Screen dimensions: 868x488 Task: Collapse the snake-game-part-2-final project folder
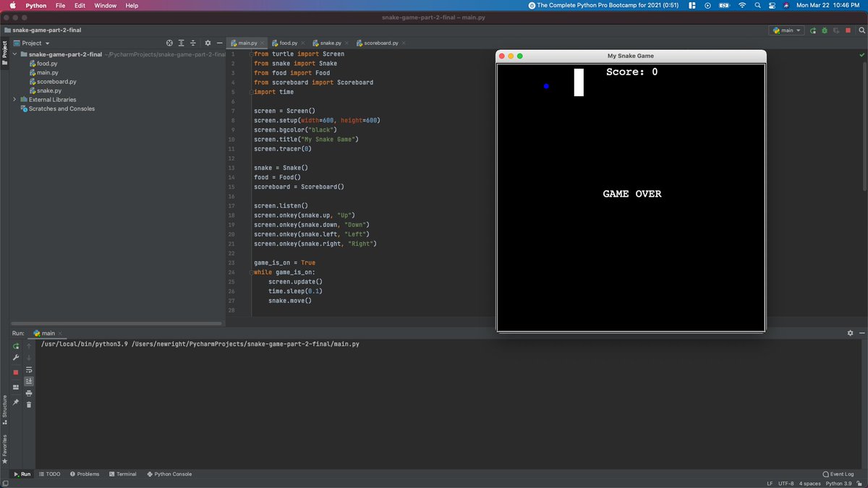click(16, 53)
